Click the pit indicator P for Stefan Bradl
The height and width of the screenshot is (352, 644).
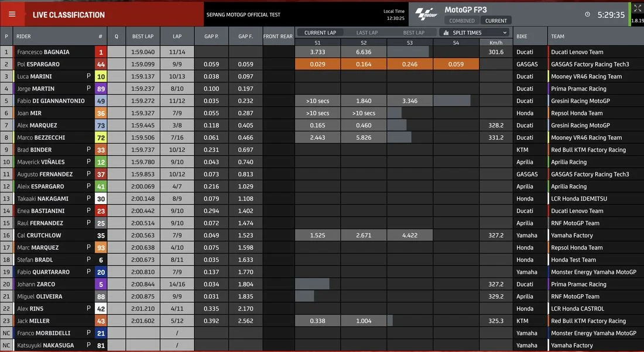(x=88, y=259)
